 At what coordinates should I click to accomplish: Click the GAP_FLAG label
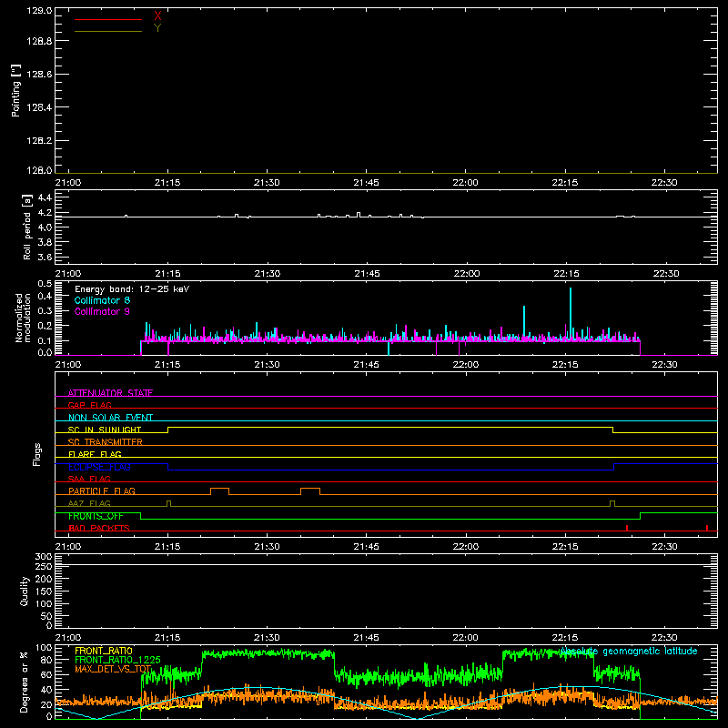pos(89,405)
